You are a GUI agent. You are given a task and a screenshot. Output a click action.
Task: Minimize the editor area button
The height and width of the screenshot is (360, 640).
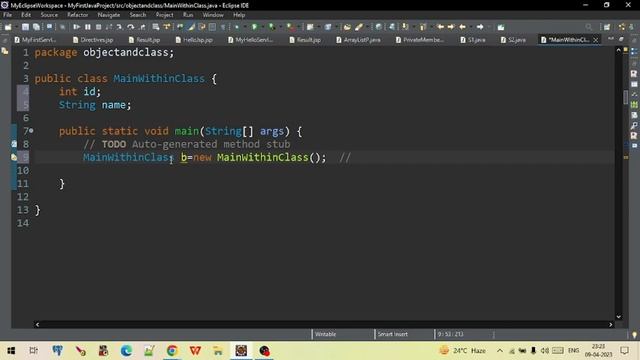click(611, 39)
